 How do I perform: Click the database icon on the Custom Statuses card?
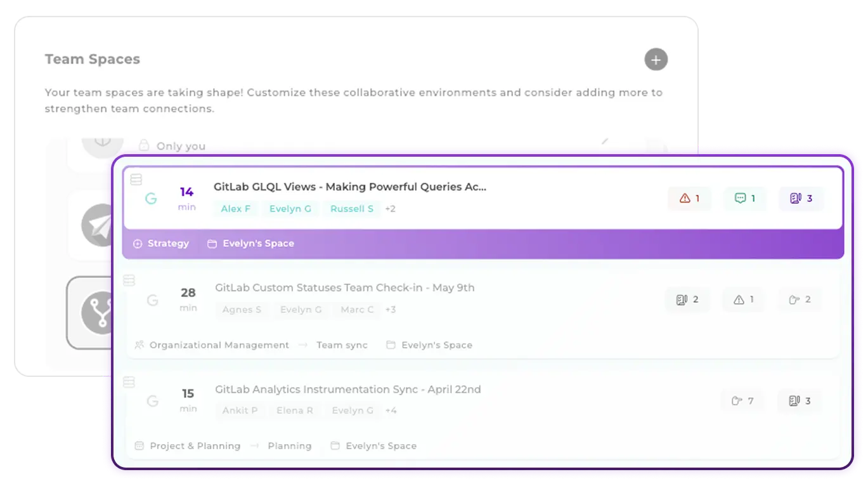point(129,281)
